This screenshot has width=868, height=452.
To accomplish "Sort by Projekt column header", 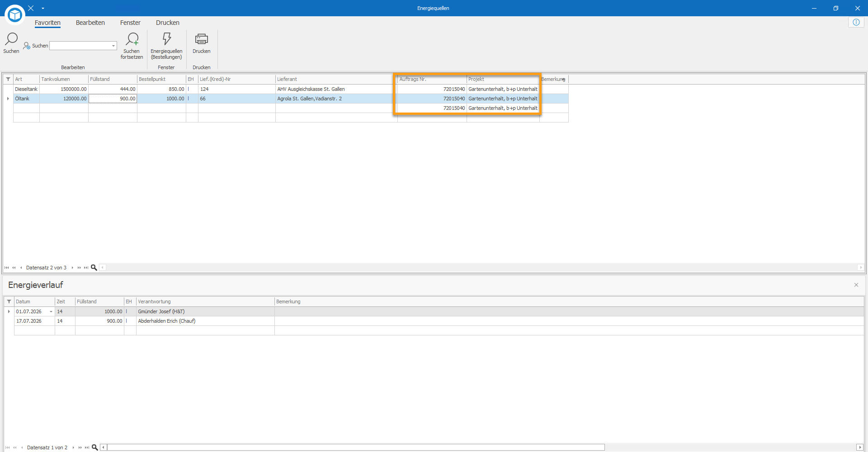I will coord(503,79).
